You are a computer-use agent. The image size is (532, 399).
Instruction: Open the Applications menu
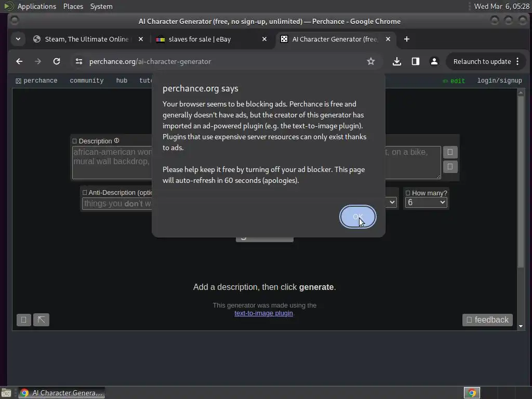tap(37, 6)
